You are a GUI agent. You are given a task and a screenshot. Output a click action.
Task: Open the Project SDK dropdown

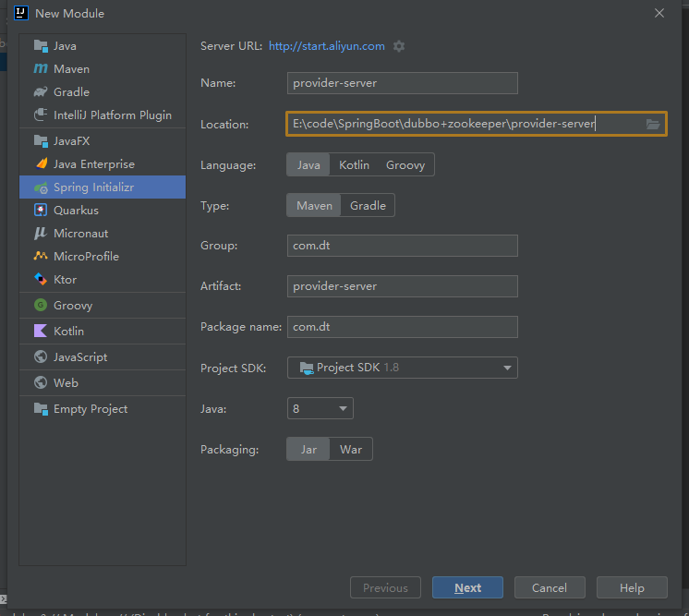[x=402, y=368]
